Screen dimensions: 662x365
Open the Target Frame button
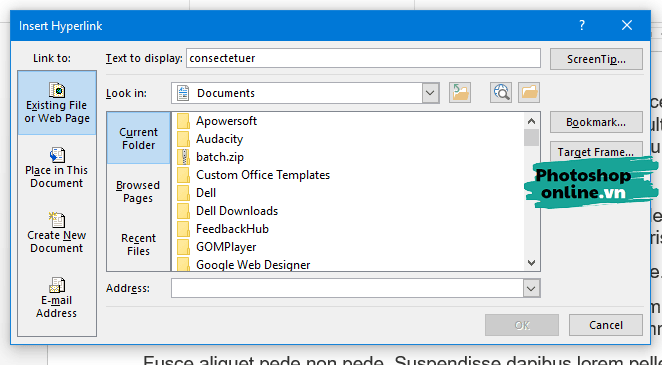pyautogui.click(x=596, y=152)
